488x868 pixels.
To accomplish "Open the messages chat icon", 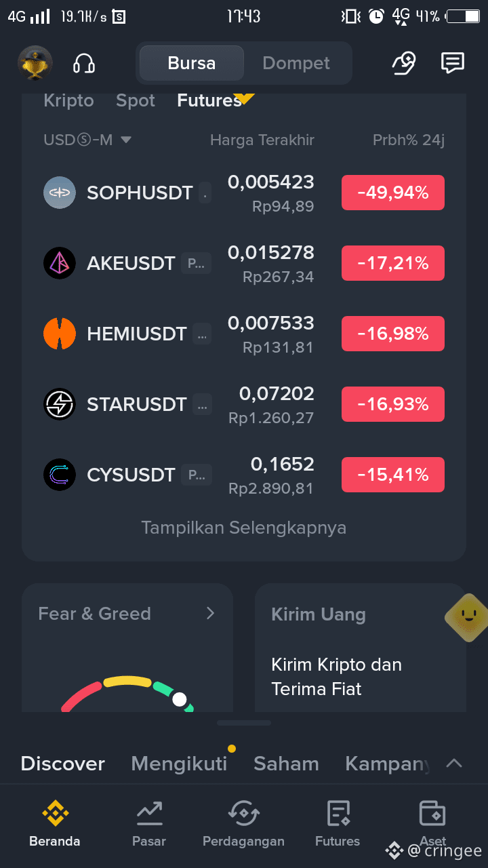I will [452, 63].
